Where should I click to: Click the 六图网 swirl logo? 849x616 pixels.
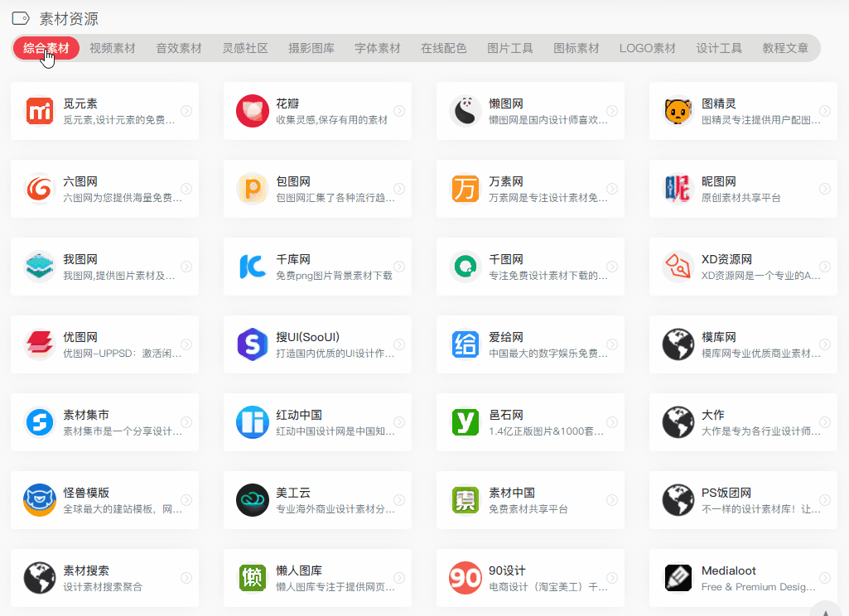pyautogui.click(x=40, y=189)
